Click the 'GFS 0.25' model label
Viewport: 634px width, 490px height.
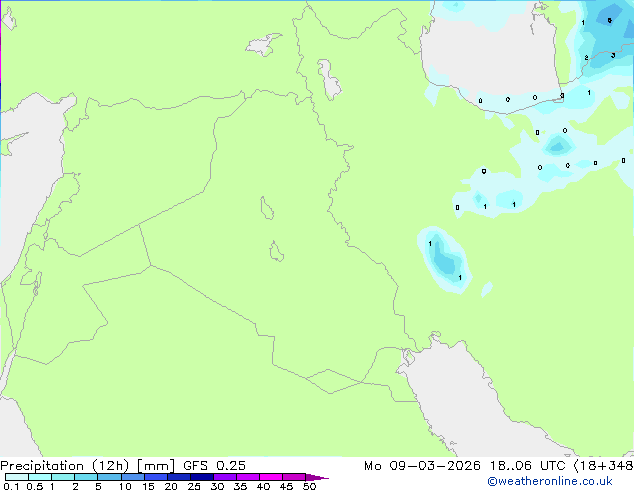click(x=214, y=466)
